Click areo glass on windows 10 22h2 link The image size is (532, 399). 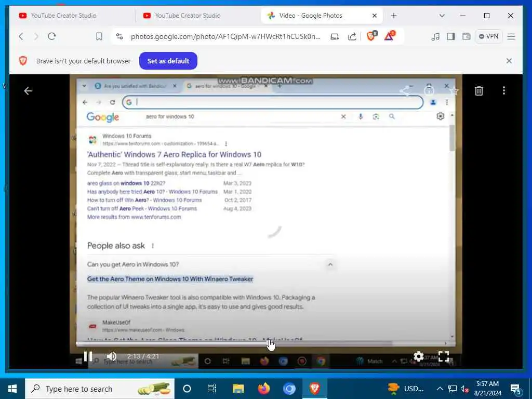tap(126, 183)
